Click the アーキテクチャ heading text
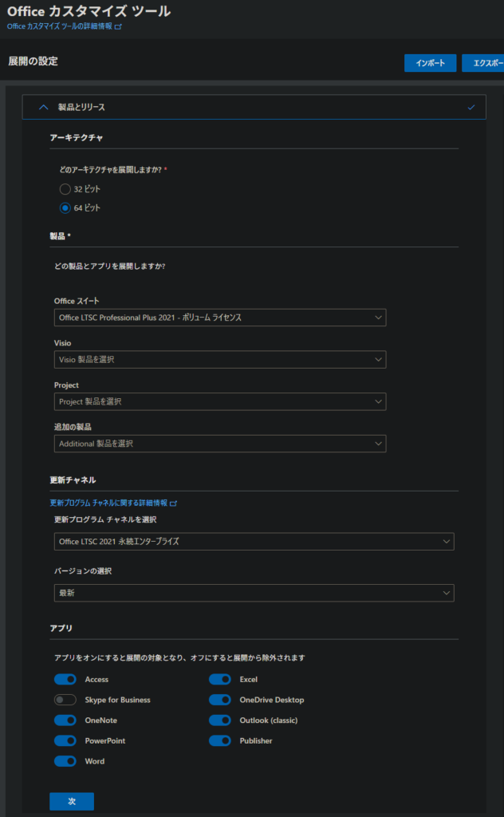Image resolution: width=504 pixels, height=817 pixels. pyautogui.click(x=77, y=137)
